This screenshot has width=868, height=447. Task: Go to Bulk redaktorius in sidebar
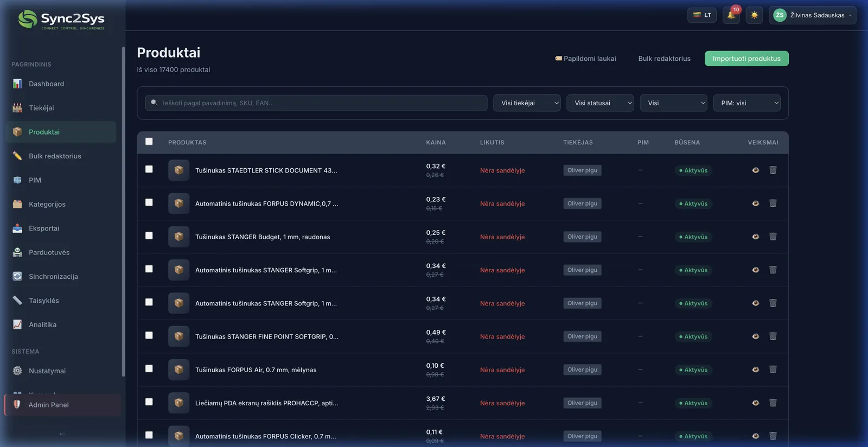(61, 156)
